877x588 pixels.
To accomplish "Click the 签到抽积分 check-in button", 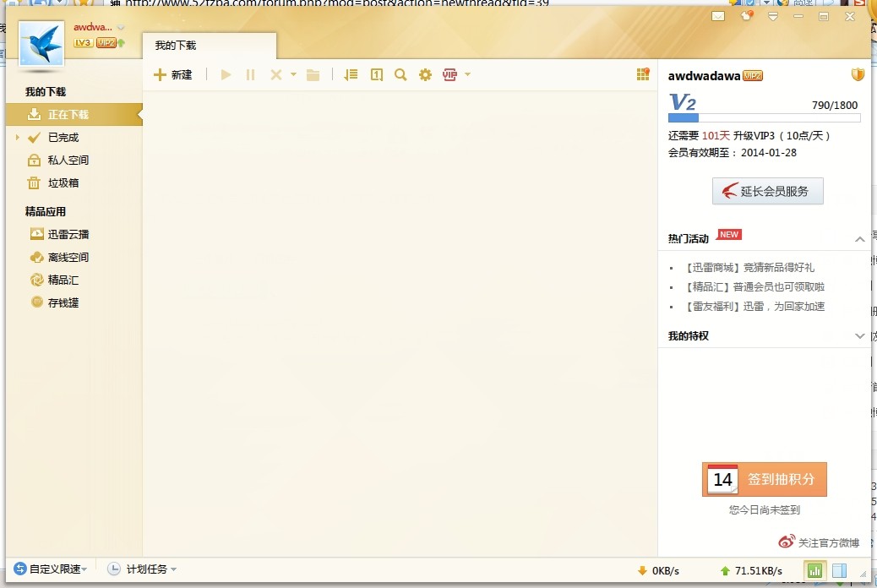I will coord(764,480).
